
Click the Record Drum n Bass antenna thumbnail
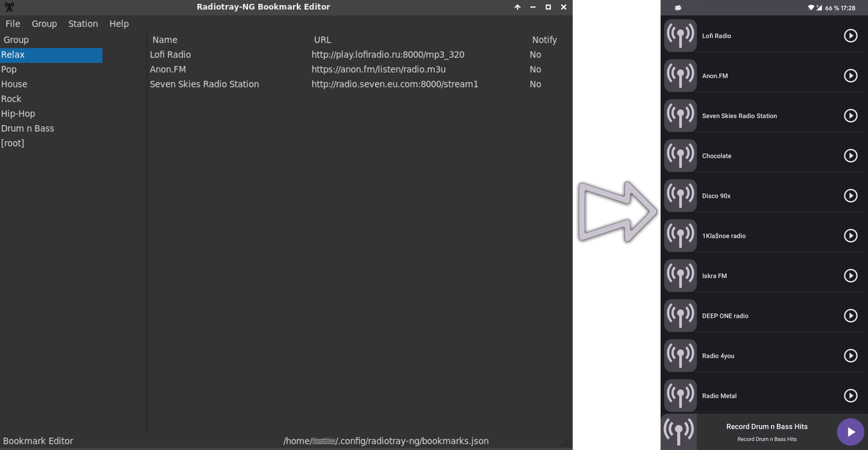[x=678, y=432]
